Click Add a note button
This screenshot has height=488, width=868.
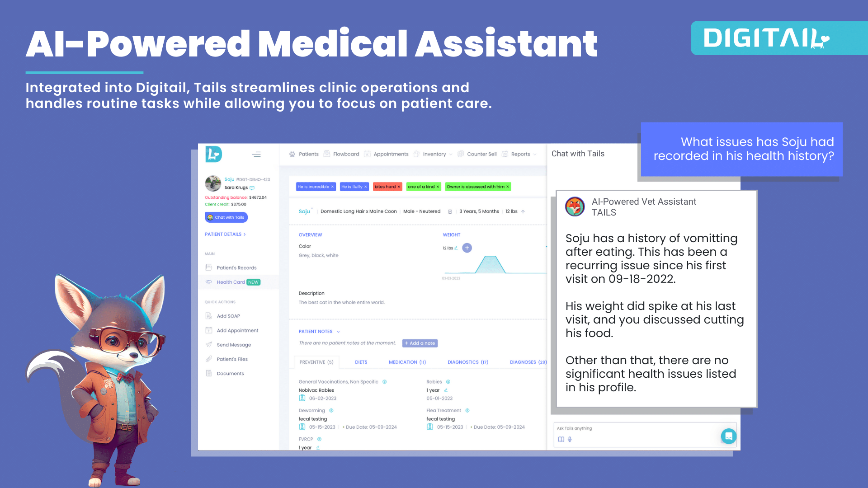[420, 343]
